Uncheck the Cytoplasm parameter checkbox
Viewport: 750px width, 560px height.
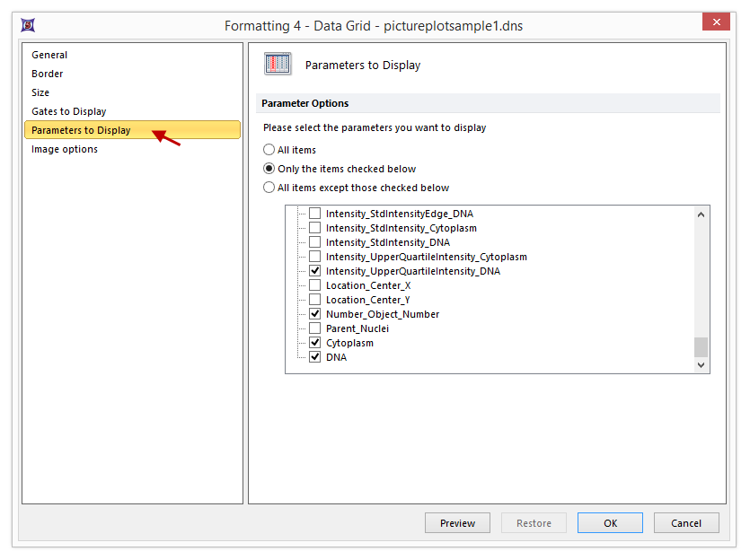click(x=314, y=343)
